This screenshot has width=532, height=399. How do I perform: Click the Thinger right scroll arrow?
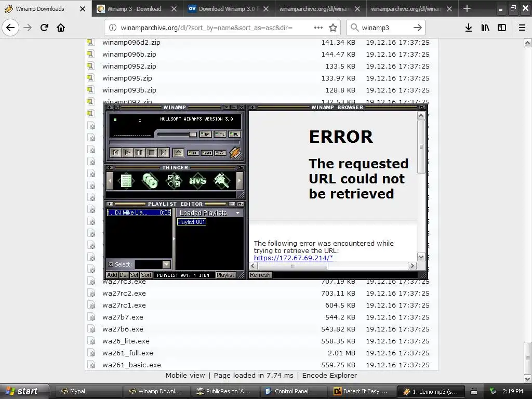click(x=240, y=180)
